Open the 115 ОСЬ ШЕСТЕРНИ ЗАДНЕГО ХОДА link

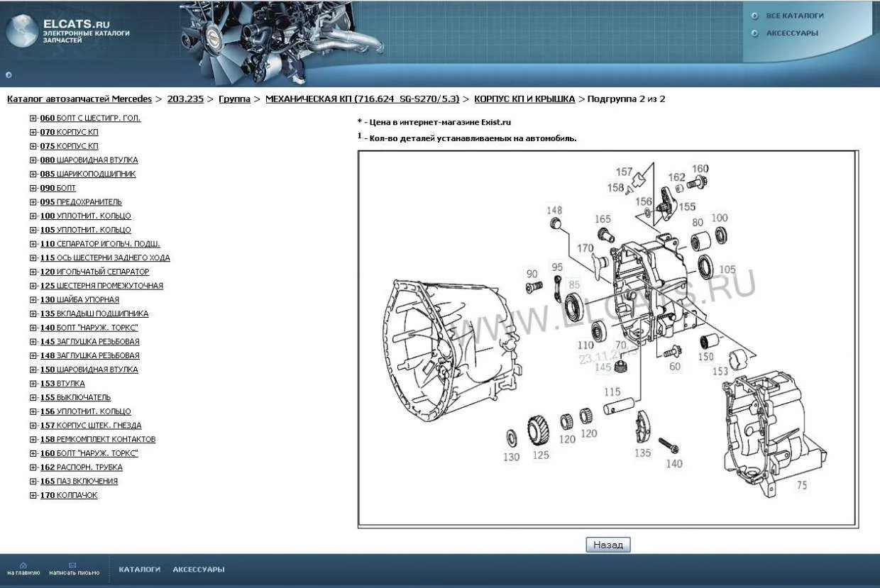(x=105, y=258)
